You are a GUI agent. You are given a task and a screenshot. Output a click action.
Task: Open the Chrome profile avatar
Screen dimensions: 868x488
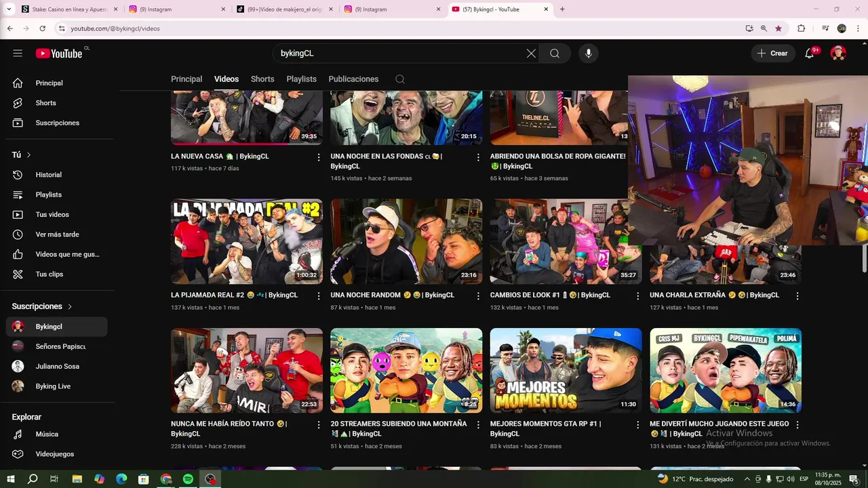pyautogui.click(x=842, y=28)
